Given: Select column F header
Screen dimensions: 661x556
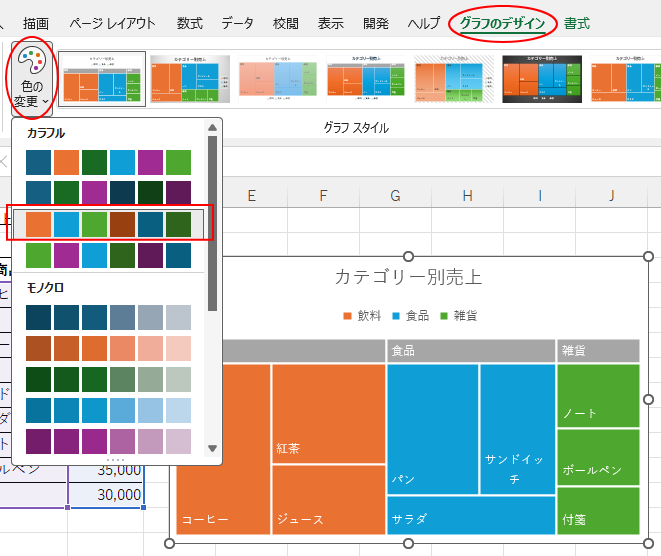Looking at the screenshot, I should tap(323, 196).
